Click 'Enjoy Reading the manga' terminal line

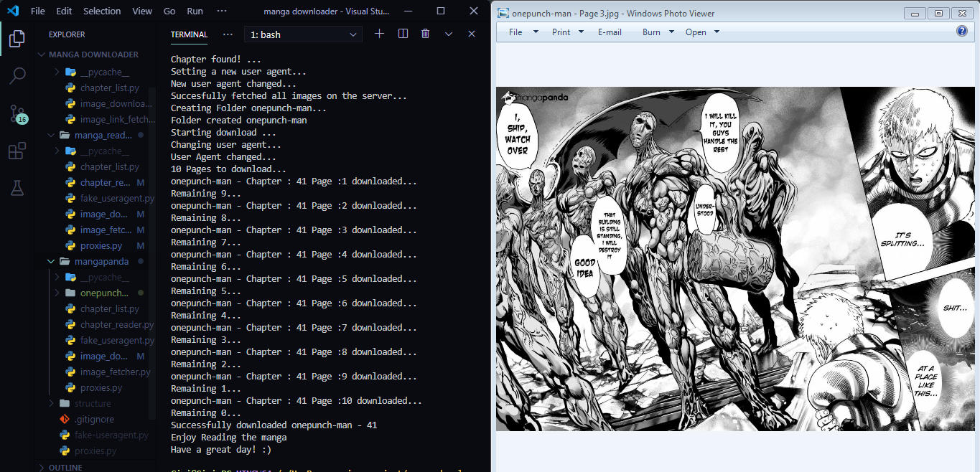pyautogui.click(x=228, y=438)
